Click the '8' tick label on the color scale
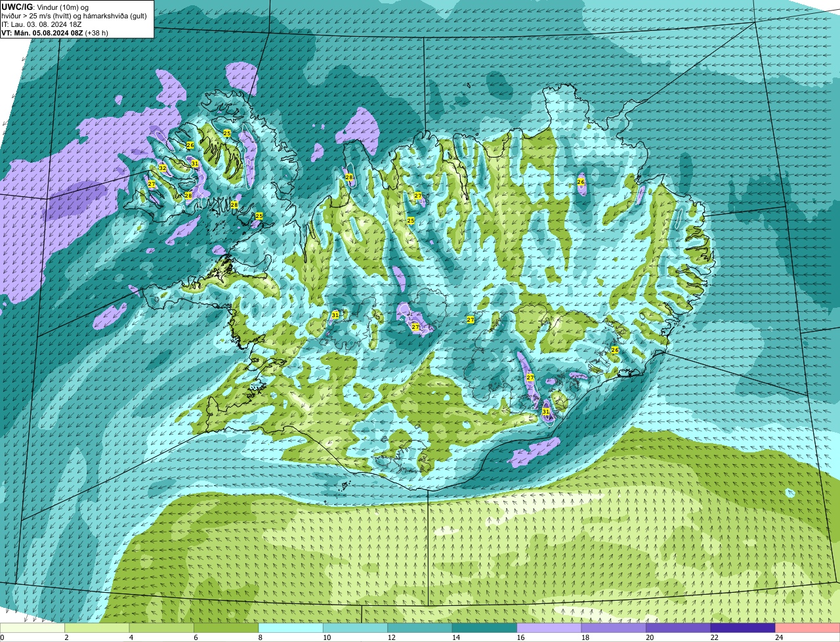 (x=261, y=637)
